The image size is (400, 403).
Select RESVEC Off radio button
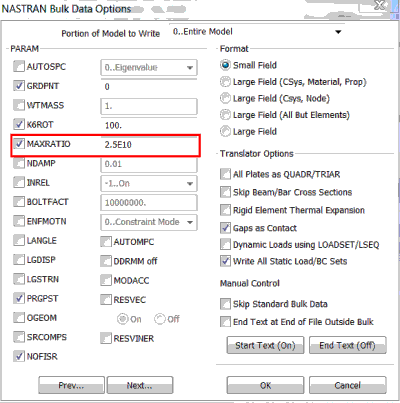pyautogui.click(x=160, y=319)
